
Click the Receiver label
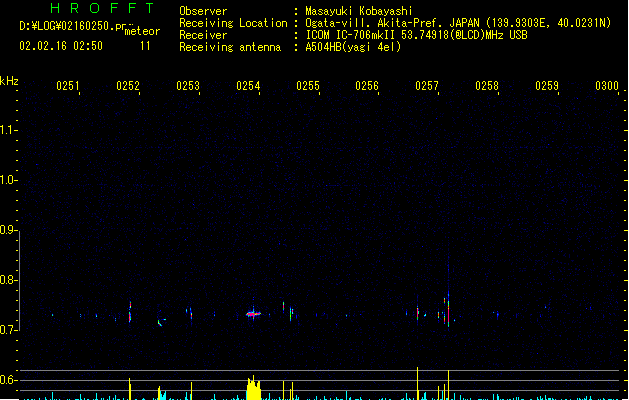tap(203, 35)
